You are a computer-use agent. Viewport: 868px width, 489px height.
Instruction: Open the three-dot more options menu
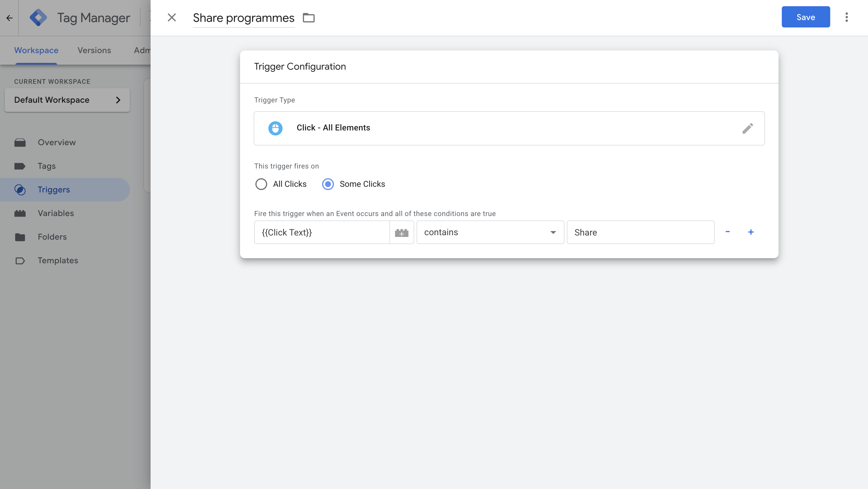(846, 17)
